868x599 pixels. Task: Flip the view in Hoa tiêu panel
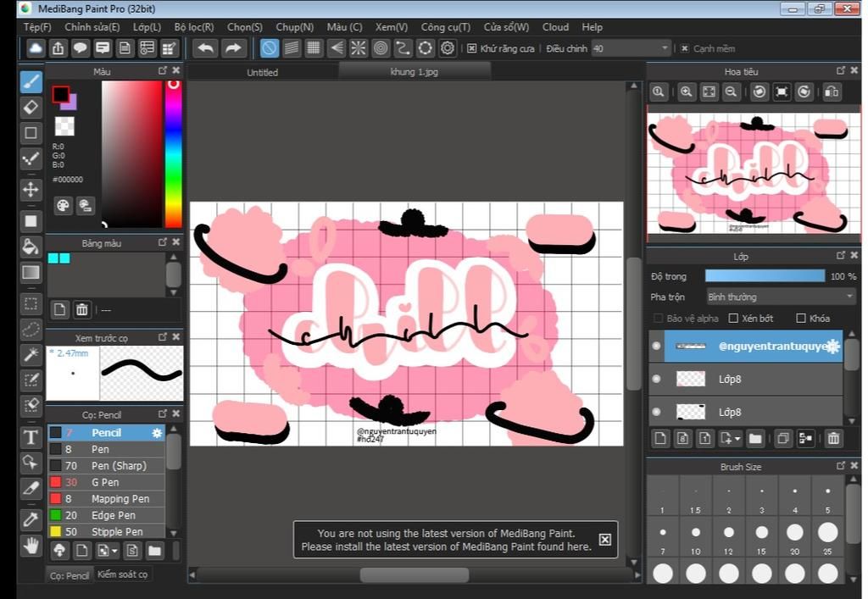832,92
